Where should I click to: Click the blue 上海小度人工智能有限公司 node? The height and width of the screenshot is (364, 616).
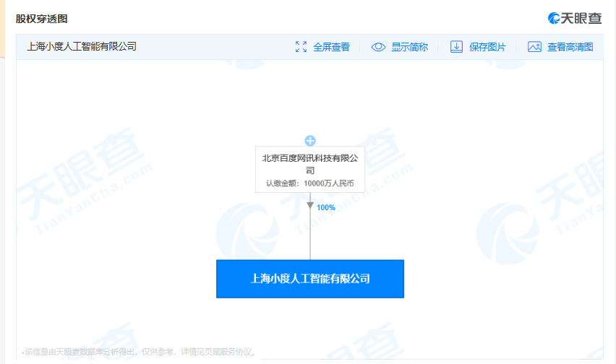pos(310,279)
